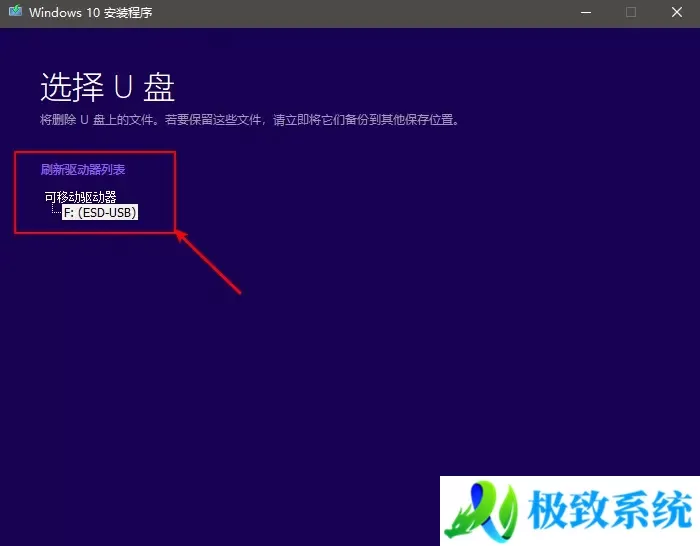Minimize the Windows 10 安装程序 window
700x546 pixels.
[586, 13]
